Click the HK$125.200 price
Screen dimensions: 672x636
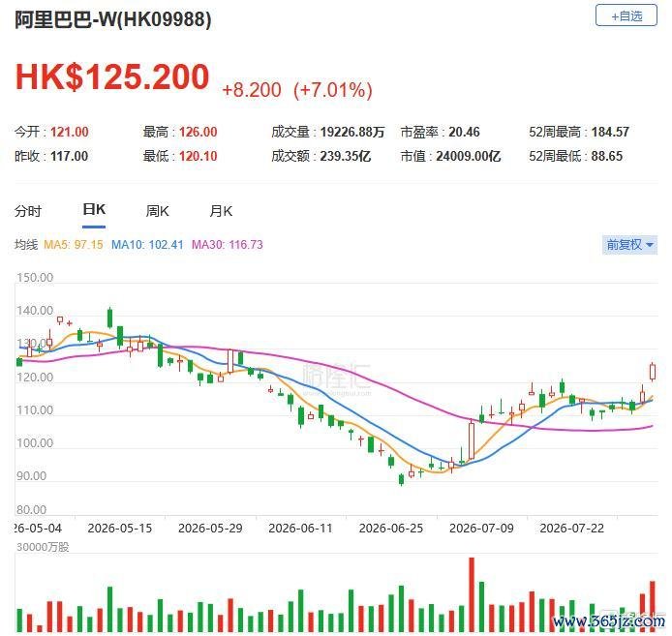click(112, 77)
